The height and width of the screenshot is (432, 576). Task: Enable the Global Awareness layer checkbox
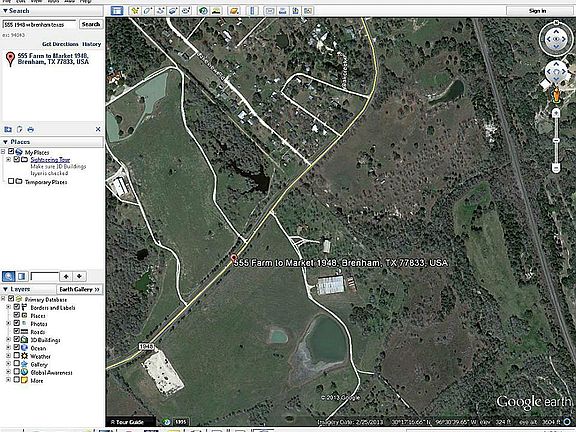17,372
